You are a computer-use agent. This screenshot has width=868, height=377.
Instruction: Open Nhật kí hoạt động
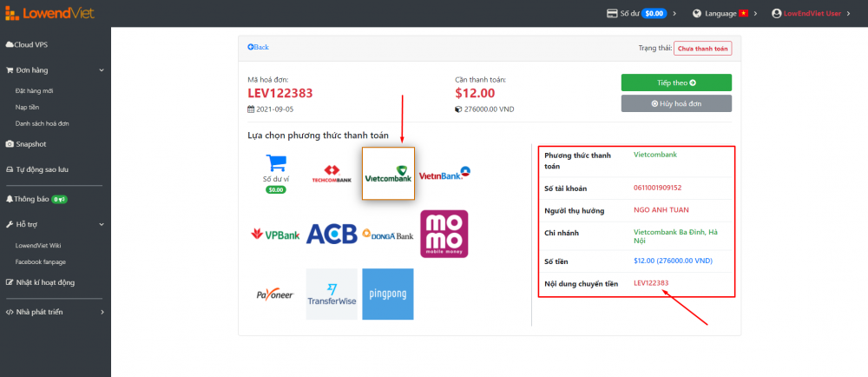click(40, 282)
